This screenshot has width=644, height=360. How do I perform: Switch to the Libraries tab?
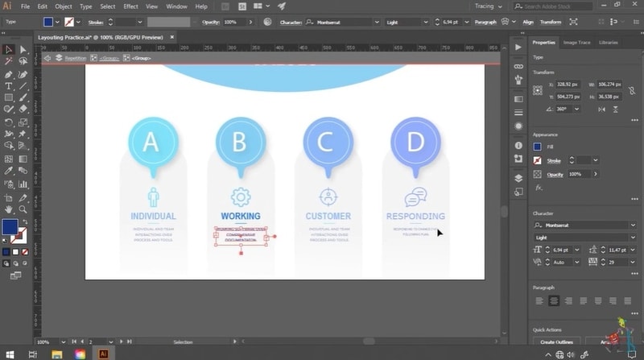[609, 42]
